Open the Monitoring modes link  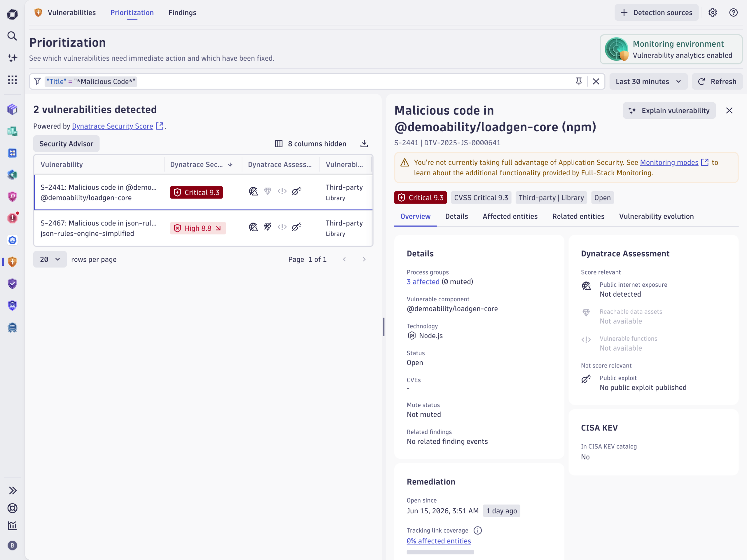(674, 162)
